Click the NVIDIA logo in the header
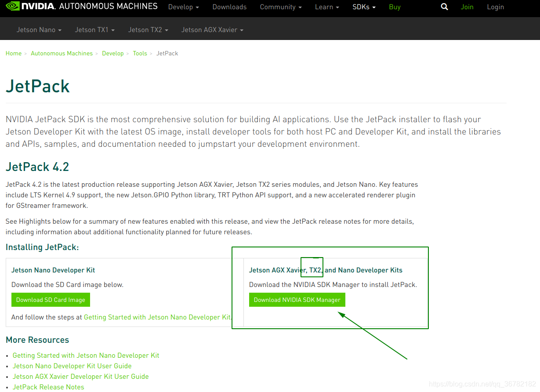The height and width of the screenshot is (392, 540). (31, 6)
